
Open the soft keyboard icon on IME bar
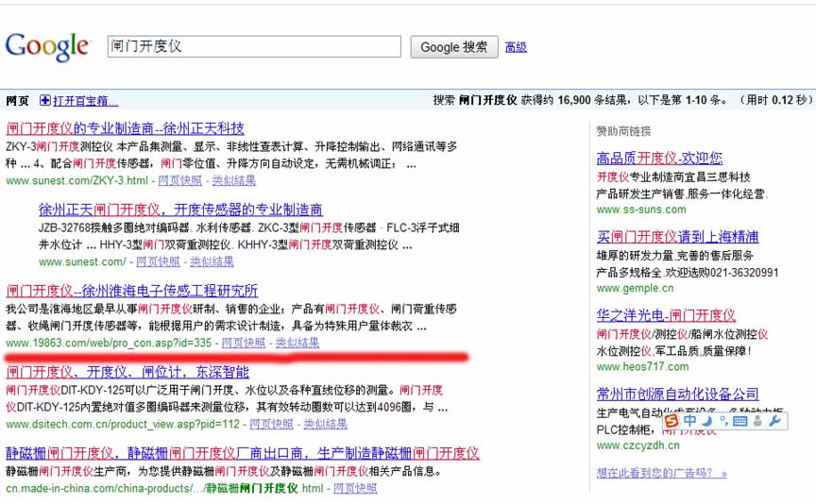[x=740, y=421]
